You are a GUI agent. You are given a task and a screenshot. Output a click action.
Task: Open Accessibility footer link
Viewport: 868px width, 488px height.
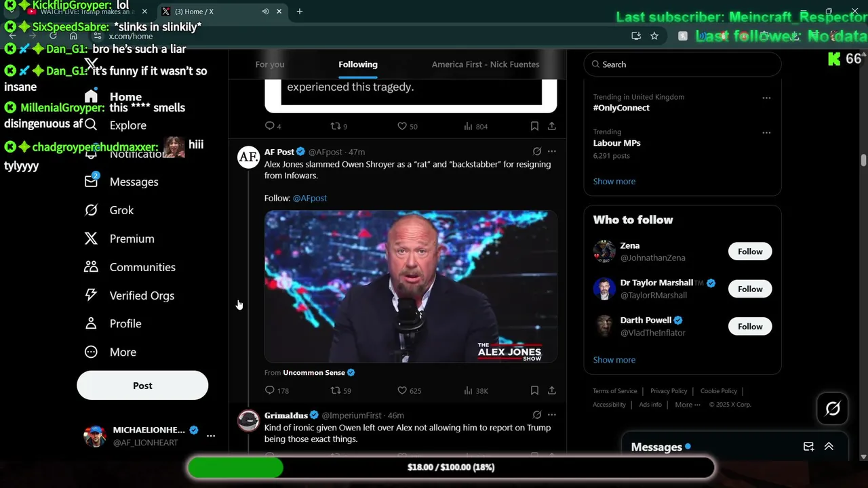[x=609, y=405]
